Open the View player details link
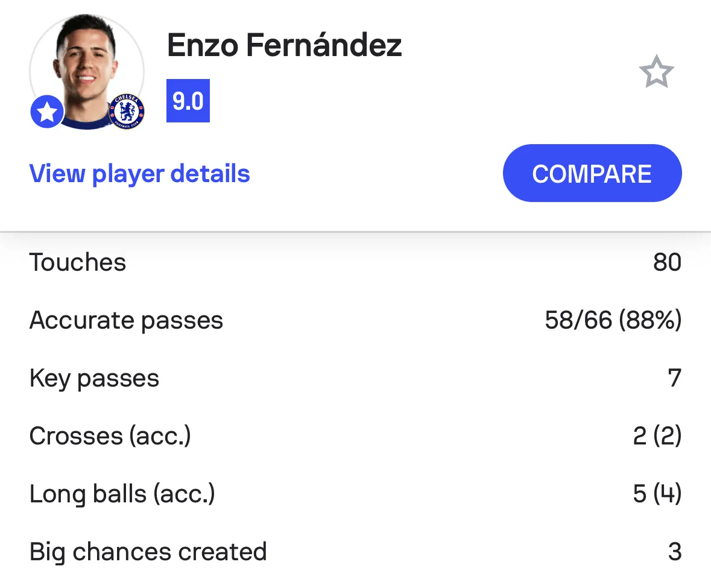This screenshot has width=711, height=588. [x=140, y=174]
